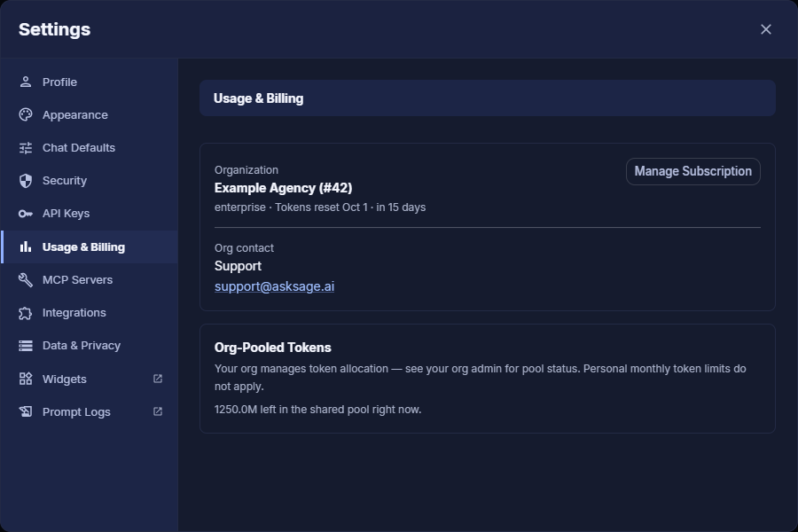Open Data & Privacy settings

pyautogui.click(x=90, y=346)
